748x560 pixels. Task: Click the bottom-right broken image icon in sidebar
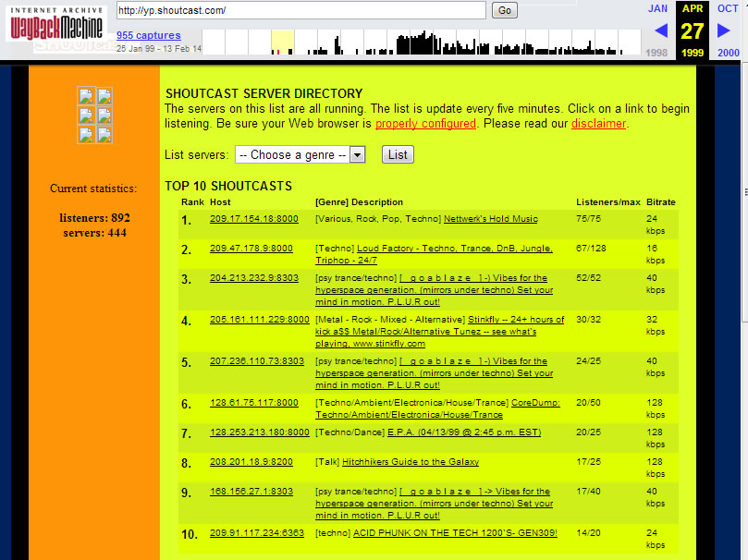click(104, 135)
